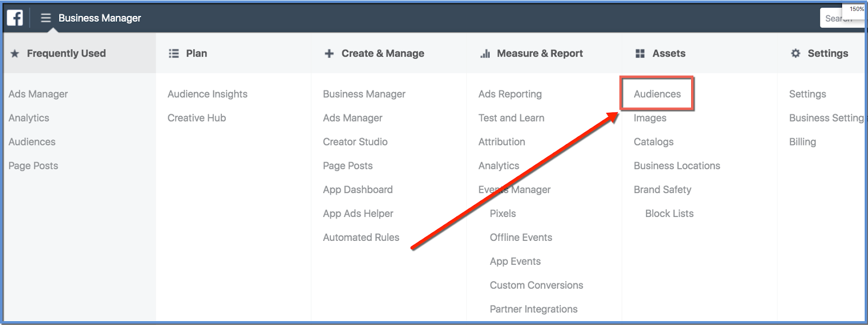
Task: Open Catalogs
Action: [654, 142]
